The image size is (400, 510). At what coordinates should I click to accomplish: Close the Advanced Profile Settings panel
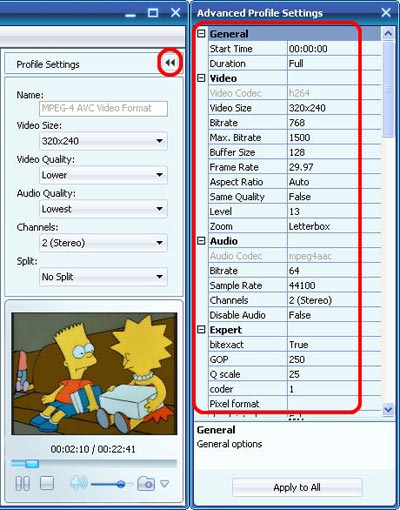coord(386,13)
